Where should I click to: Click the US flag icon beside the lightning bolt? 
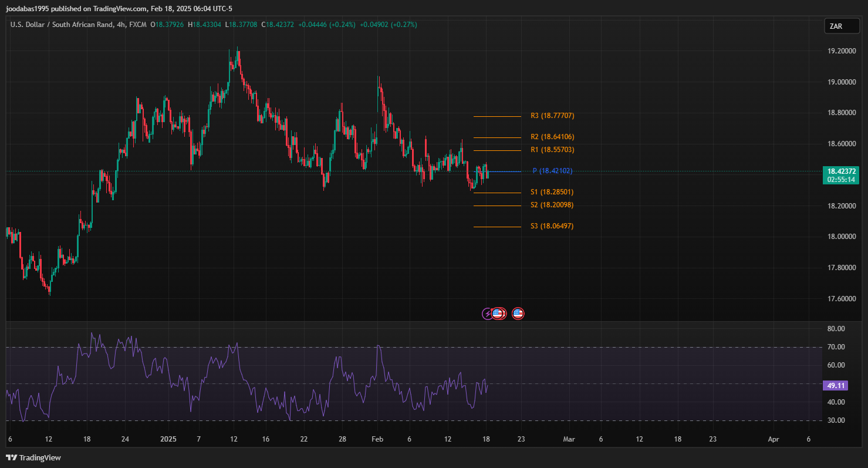(498, 314)
